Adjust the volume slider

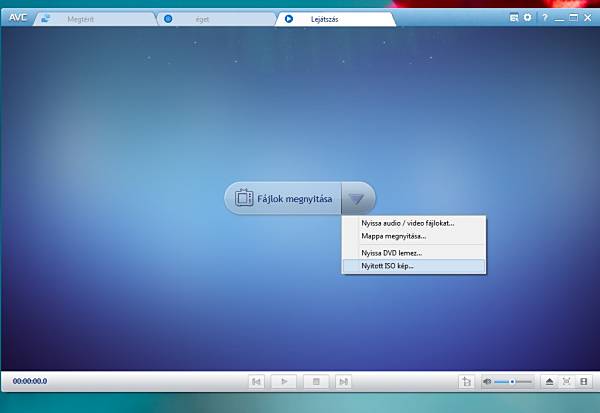513,382
